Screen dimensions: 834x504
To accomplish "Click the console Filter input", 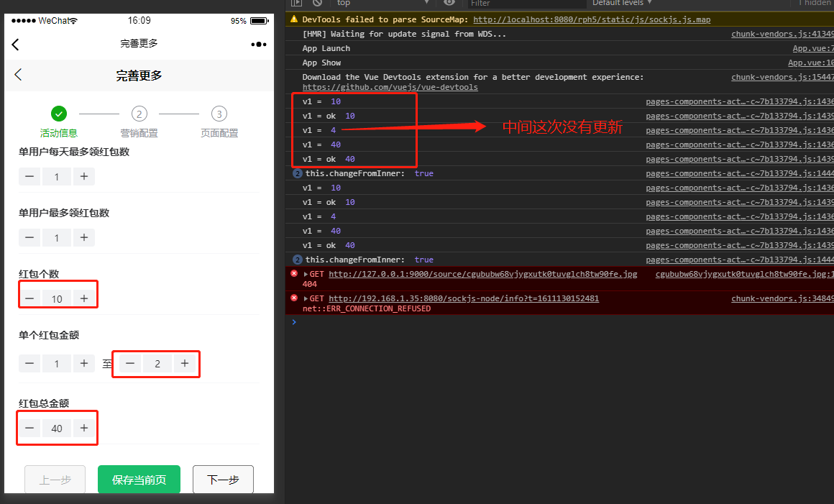I will [x=526, y=3].
